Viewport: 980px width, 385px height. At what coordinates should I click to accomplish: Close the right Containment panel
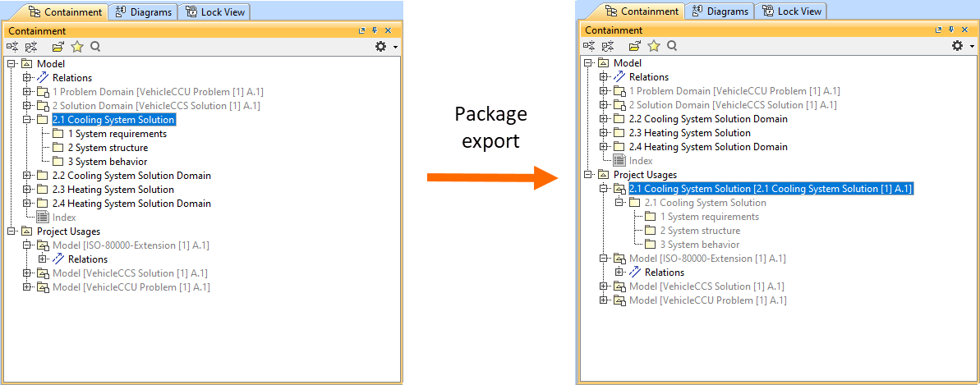click(x=965, y=30)
